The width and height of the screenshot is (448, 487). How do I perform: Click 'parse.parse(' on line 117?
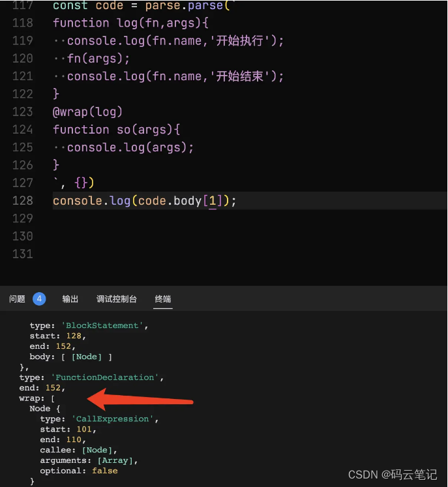coord(187,6)
